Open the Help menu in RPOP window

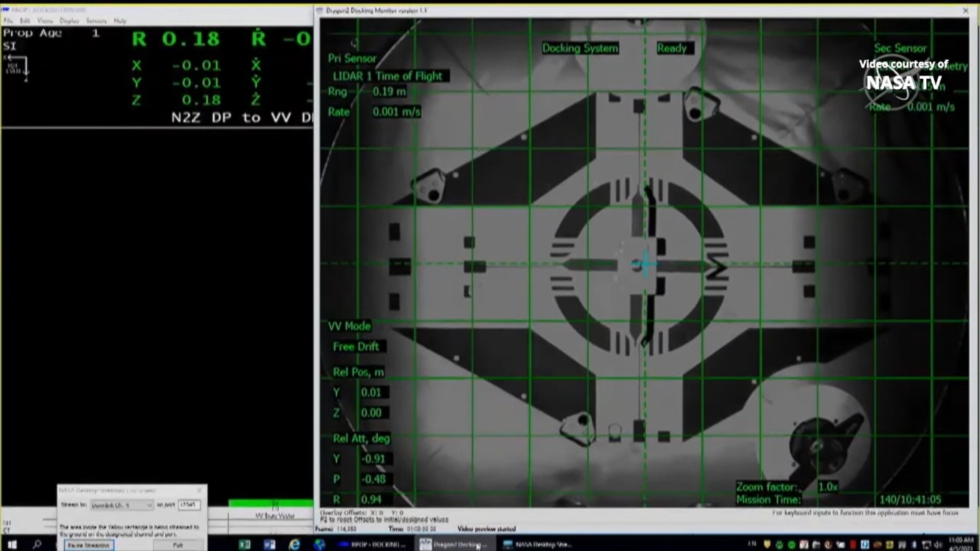[120, 21]
